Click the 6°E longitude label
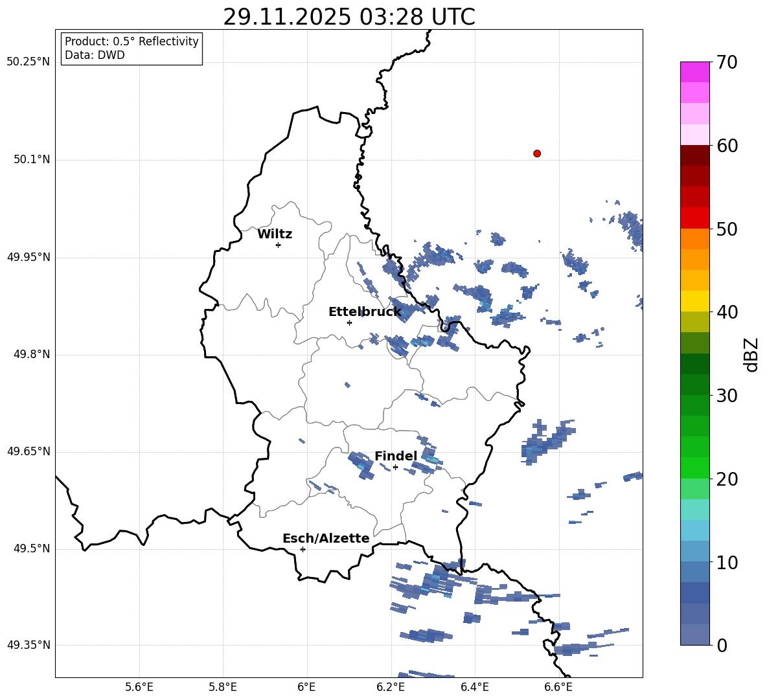Screen dimensions: 767x700 (x=306, y=687)
